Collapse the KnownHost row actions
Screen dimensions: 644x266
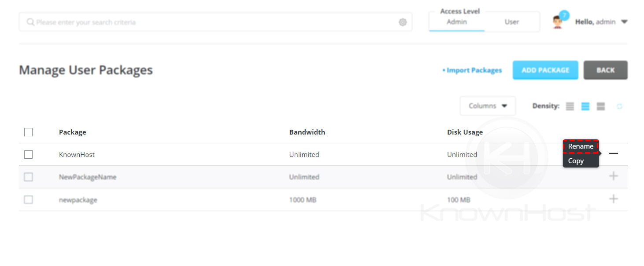click(x=613, y=154)
